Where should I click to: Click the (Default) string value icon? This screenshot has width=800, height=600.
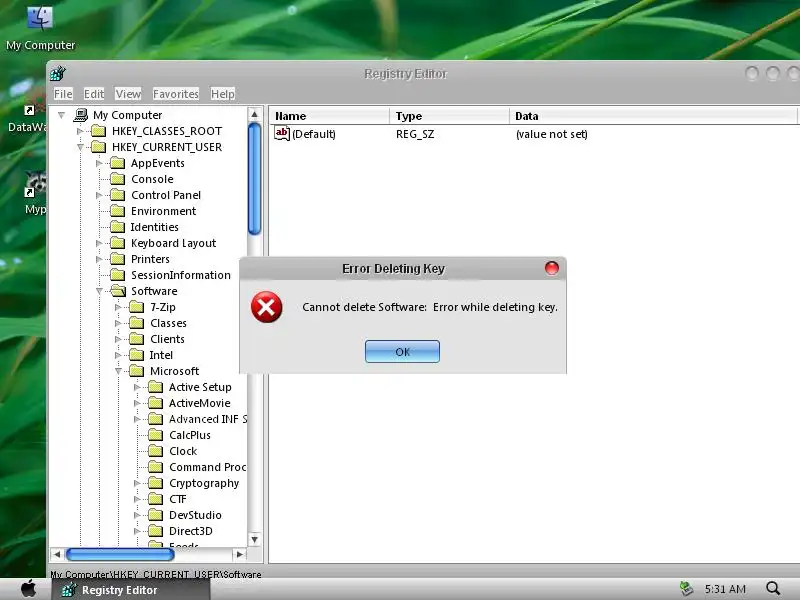[x=282, y=134]
